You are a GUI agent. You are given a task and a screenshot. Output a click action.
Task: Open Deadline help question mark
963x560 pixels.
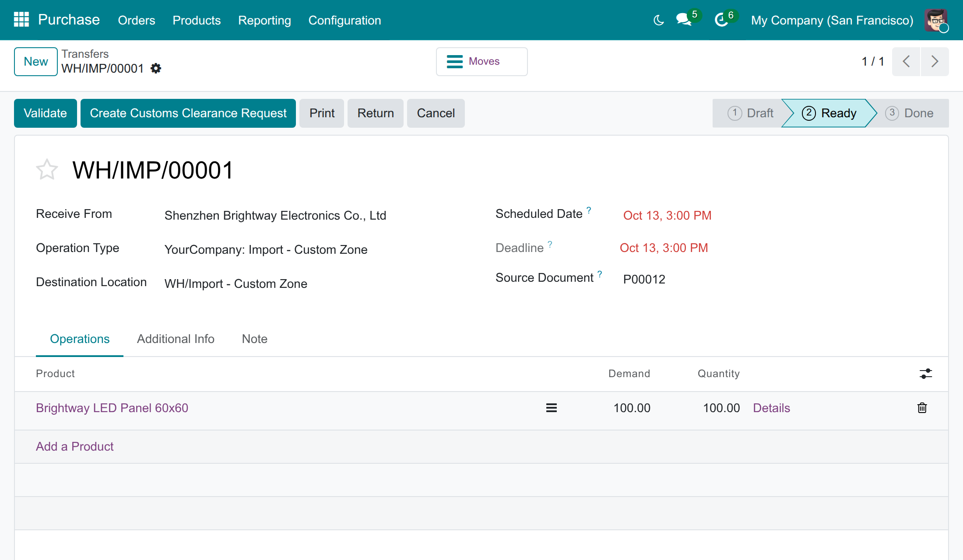point(550,244)
